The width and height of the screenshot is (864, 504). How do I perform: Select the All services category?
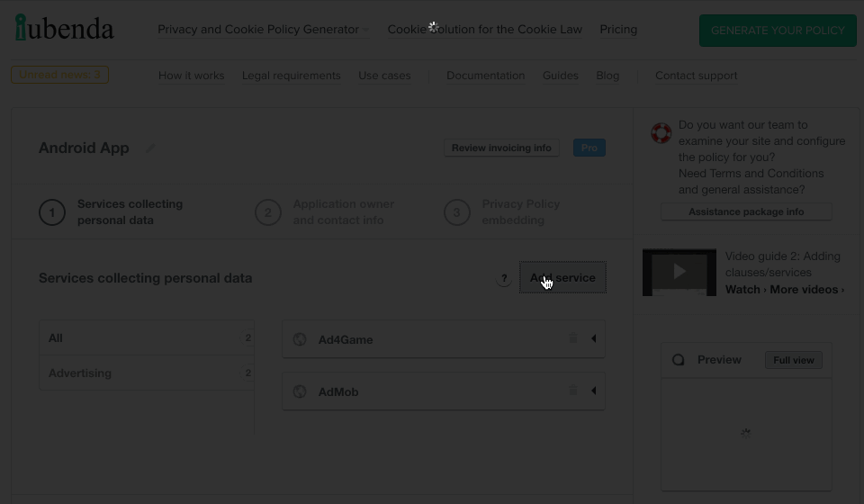click(146, 337)
